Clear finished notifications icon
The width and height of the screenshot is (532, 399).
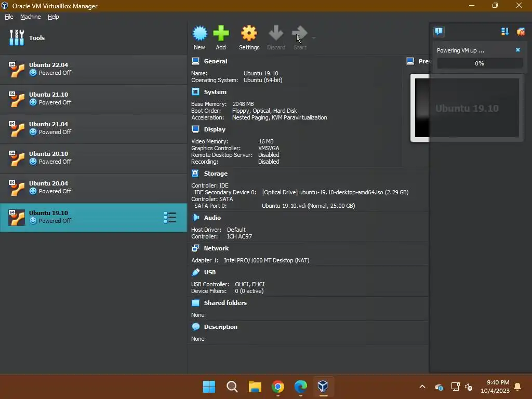521,32
